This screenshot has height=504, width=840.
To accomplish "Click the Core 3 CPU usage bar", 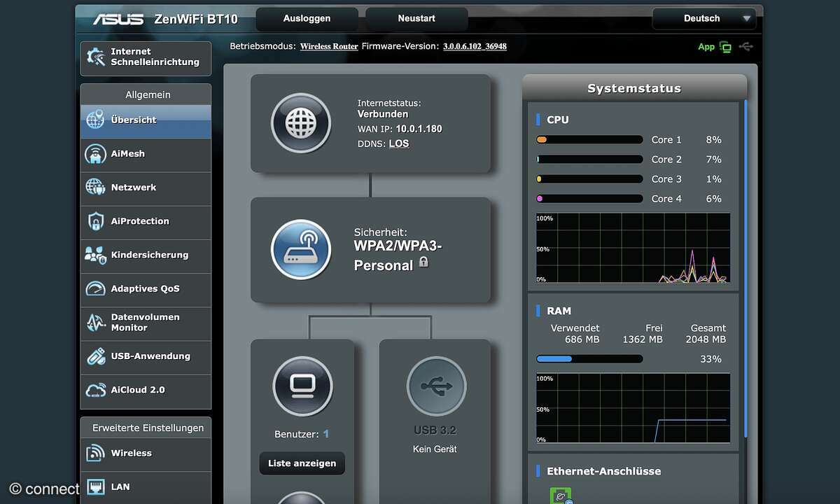I will click(x=589, y=179).
